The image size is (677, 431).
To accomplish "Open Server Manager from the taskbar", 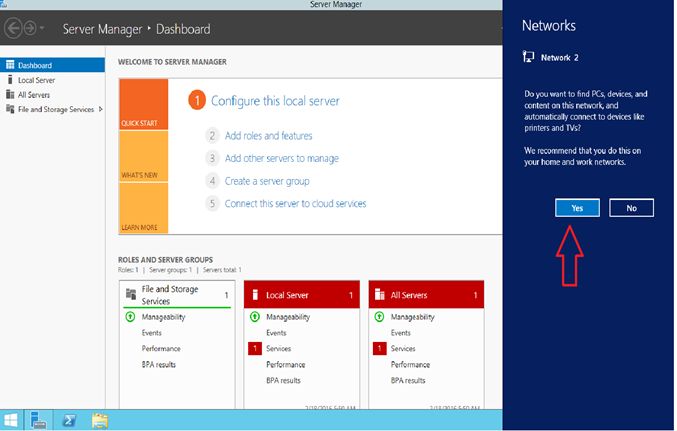I will [x=38, y=421].
